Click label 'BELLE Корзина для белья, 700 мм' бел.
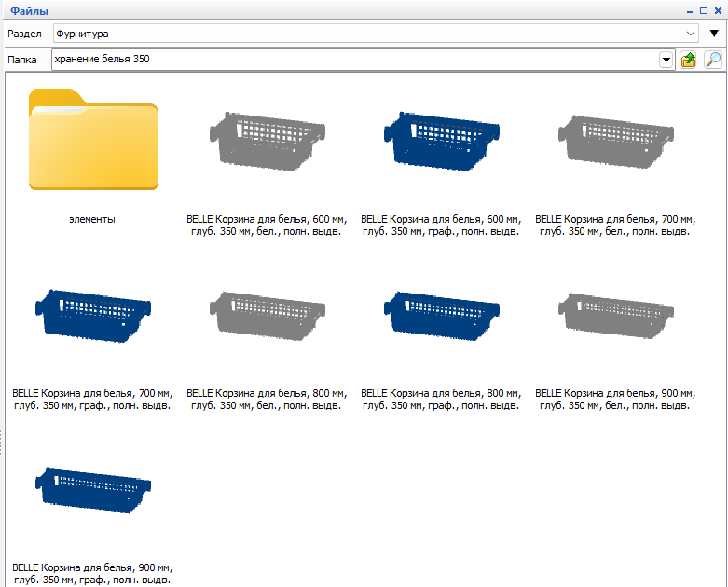 615,225
